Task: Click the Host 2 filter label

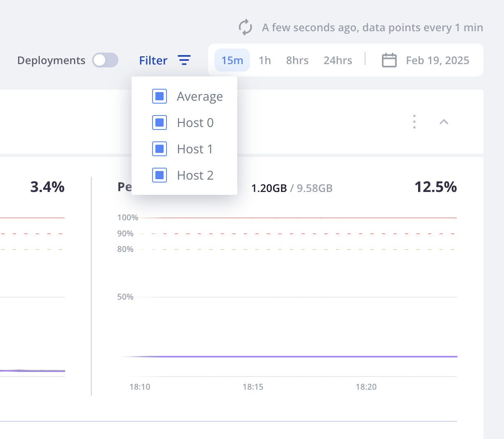Action: click(x=195, y=176)
